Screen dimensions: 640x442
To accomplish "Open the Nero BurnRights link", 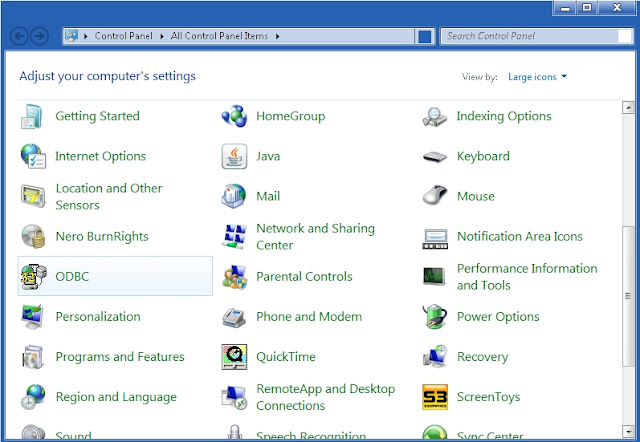I will (102, 236).
